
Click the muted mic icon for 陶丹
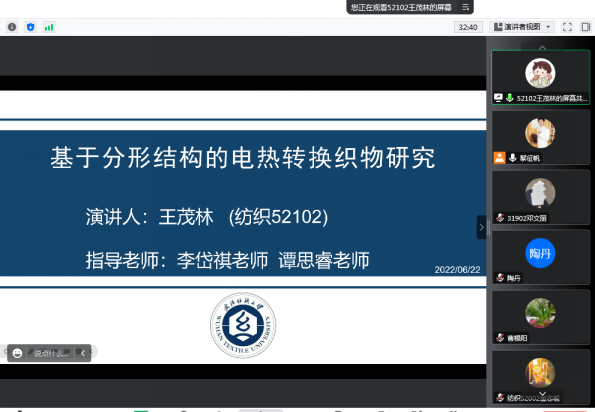point(500,278)
